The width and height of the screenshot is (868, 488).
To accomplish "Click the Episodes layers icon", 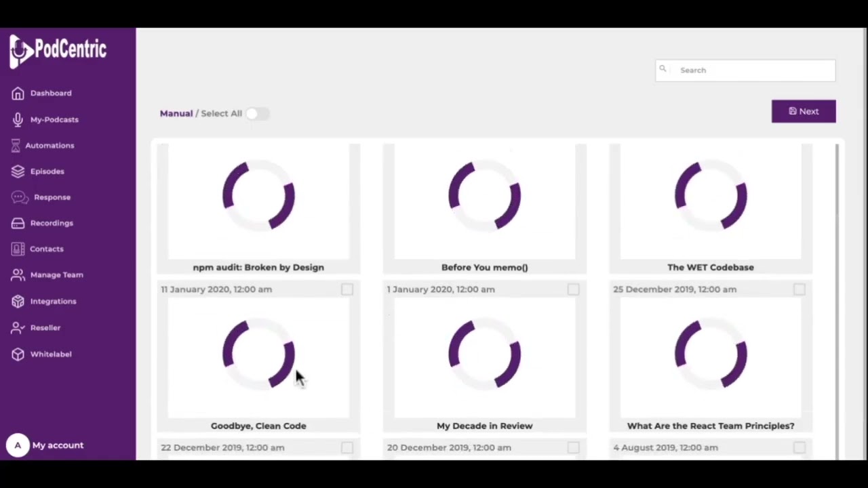I will tap(18, 171).
